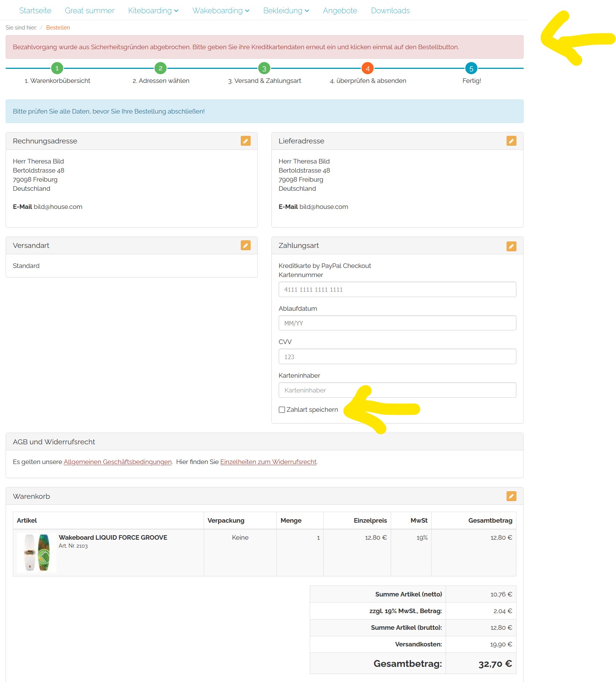Click the Bestellen breadcrumb link
This screenshot has height=682, width=616.
click(58, 28)
